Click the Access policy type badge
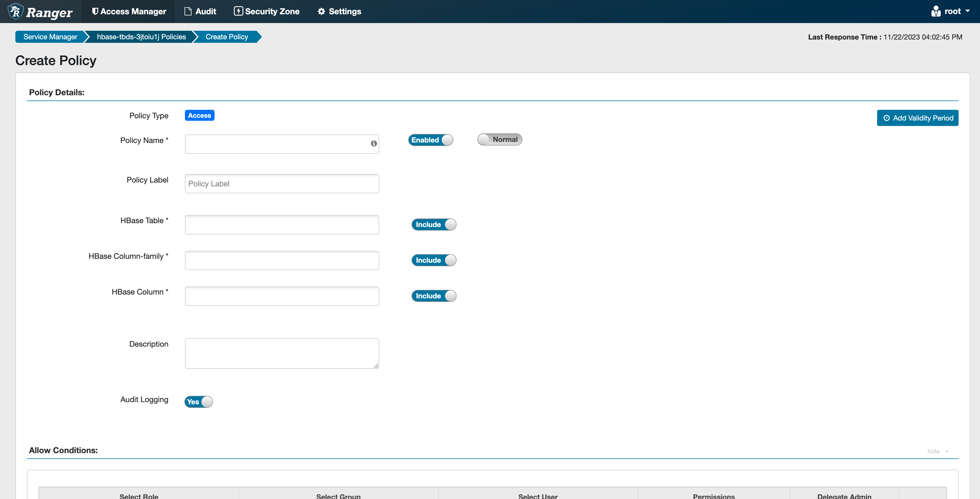The height and width of the screenshot is (499, 980). (199, 115)
